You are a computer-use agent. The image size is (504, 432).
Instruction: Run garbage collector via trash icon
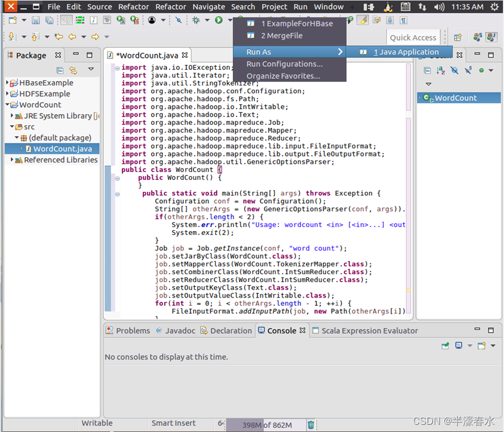coord(311,425)
